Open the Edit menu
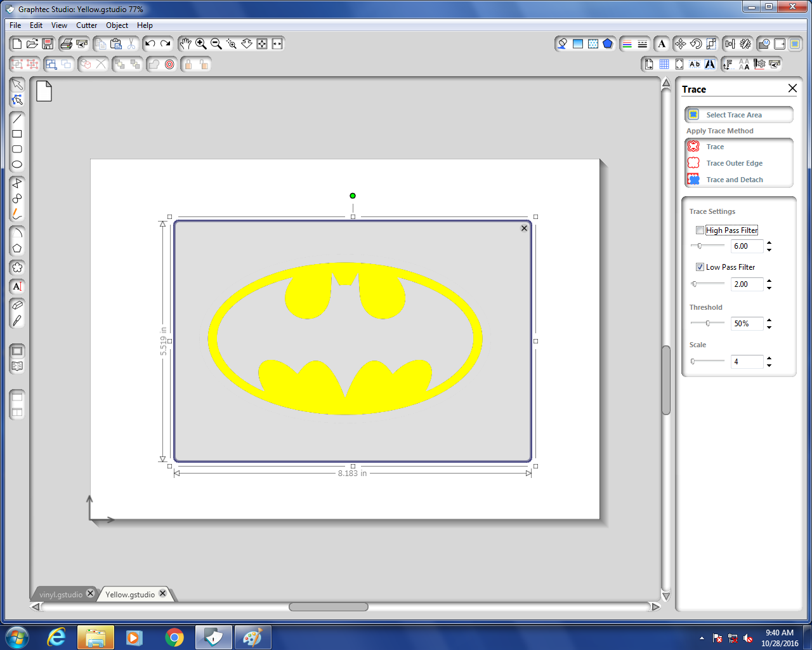The height and width of the screenshot is (650, 812). (x=36, y=25)
